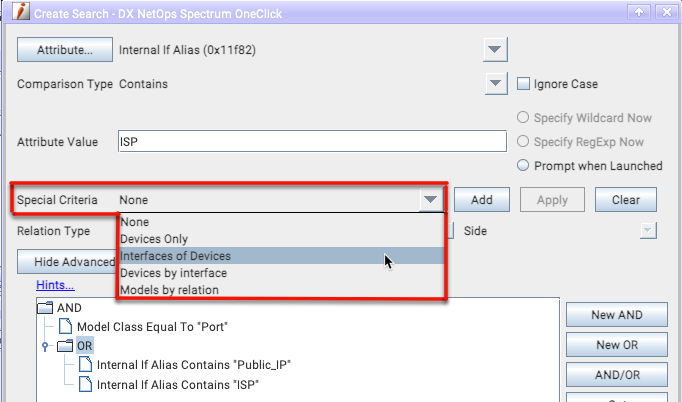Viewport: 682px width, 402px height.
Task: Click the AND folder icon in tree
Action: tap(46, 309)
